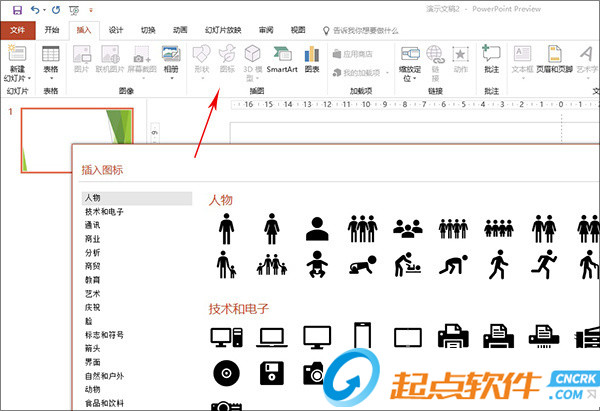The width and height of the screenshot is (600, 411).
Task: Choose the crawling baby icon
Action: point(362,265)
